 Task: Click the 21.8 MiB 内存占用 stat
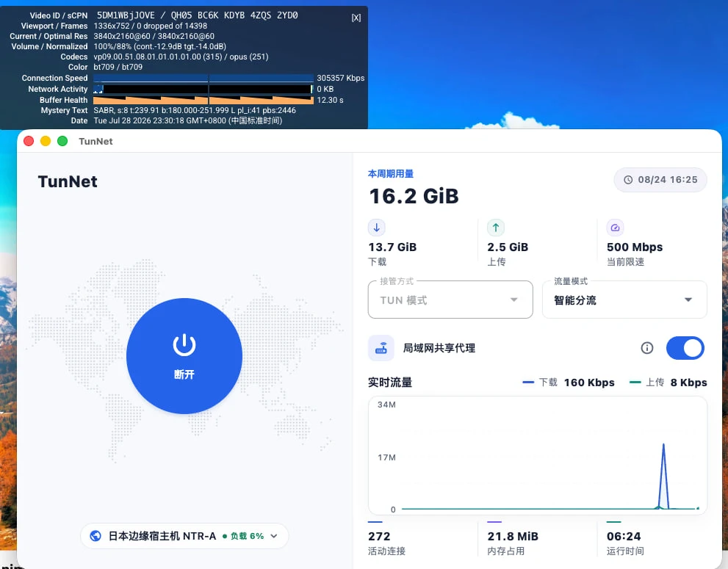click(x=513, y=542)
